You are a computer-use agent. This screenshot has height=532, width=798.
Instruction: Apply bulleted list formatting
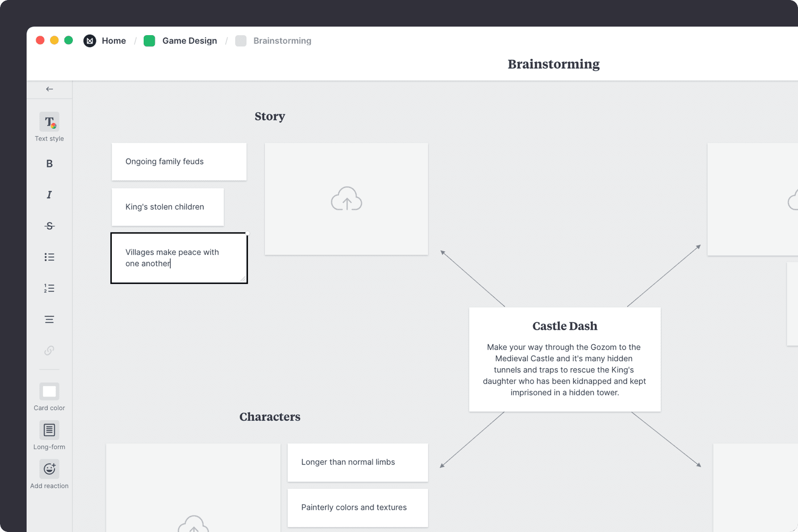[49, 257]
